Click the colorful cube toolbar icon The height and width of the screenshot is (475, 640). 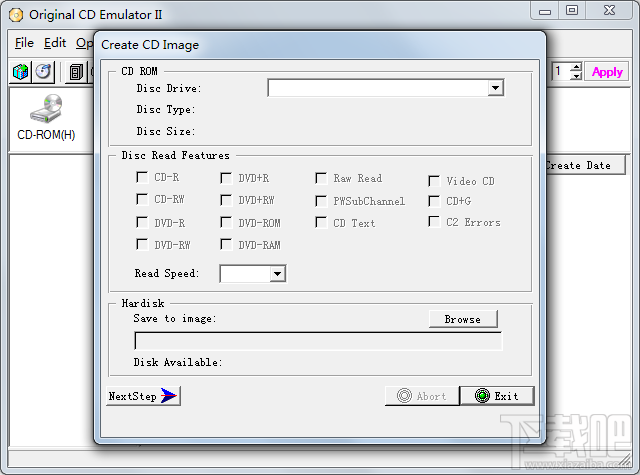point(20,72)
